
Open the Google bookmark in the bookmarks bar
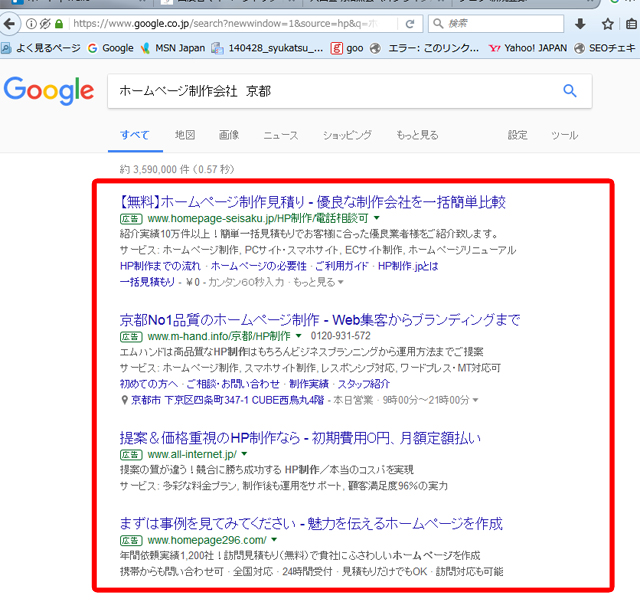tap(111, 48)
